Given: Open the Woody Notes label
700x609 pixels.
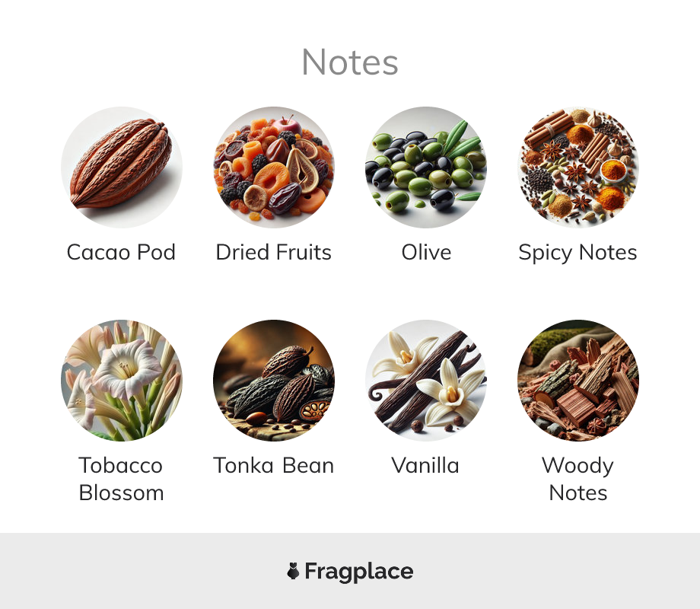Looking at the screenshot, I should [578, 479].
